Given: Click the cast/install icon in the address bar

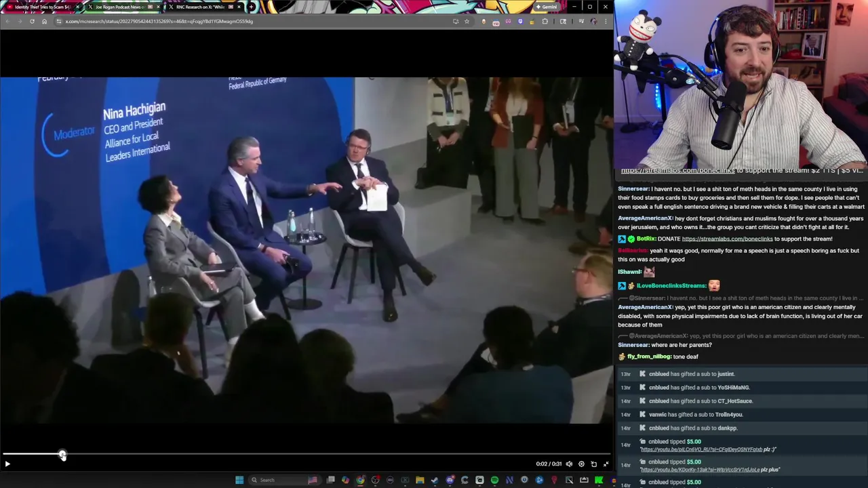Looking at the screenshot, I should (455, 21).
